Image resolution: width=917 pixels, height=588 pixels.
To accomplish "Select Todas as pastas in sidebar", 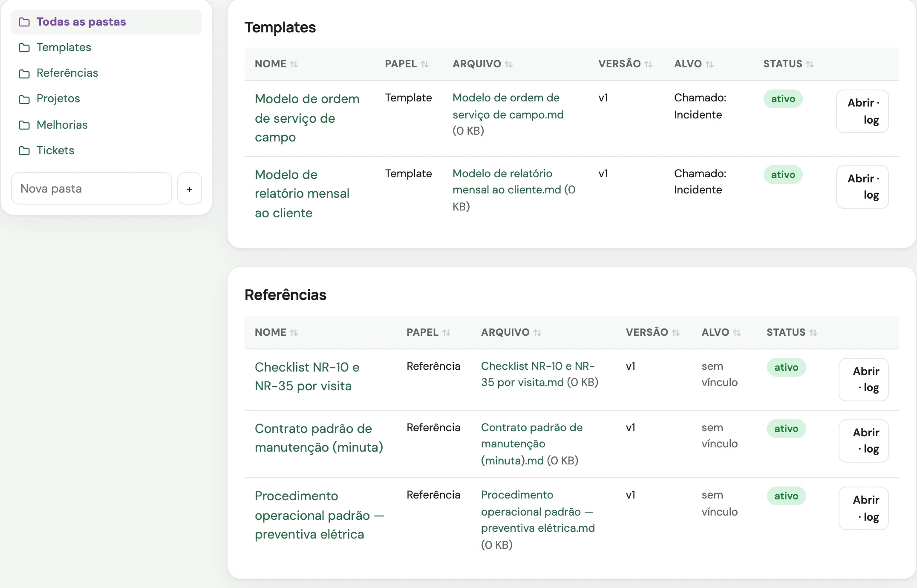I will coord(107,22).
